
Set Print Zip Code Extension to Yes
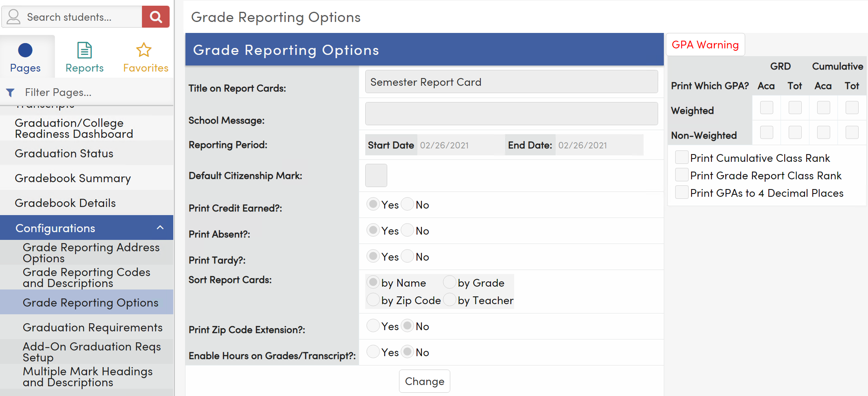pyautogui.click(x=373, y=325)
